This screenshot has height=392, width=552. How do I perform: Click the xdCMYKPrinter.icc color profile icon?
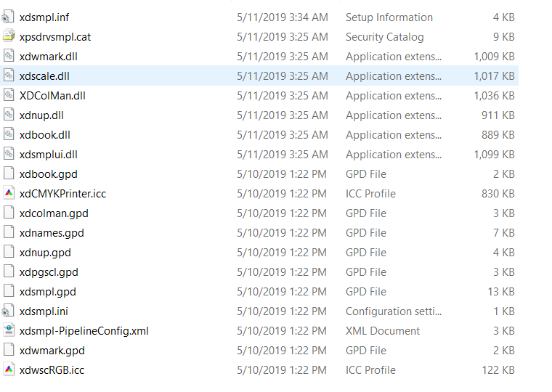tap(9, 194)
